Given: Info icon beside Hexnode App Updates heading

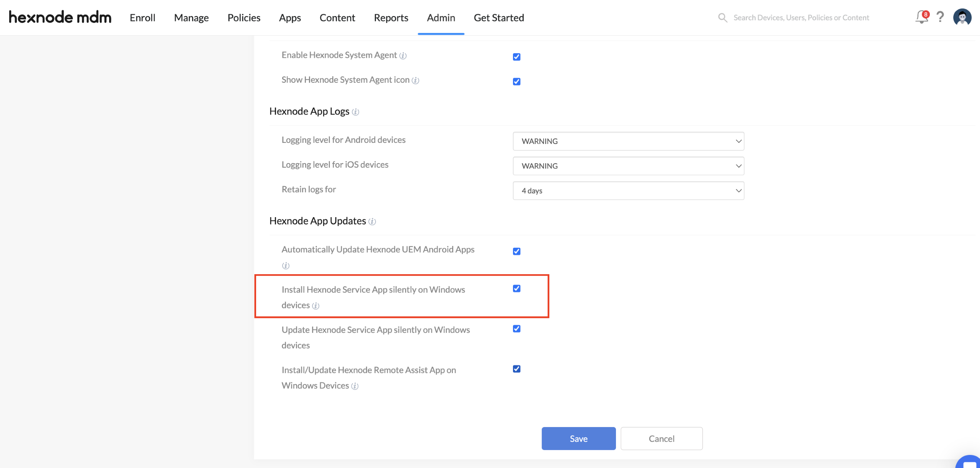Looking at the screenshot, I should coord(372,222).
